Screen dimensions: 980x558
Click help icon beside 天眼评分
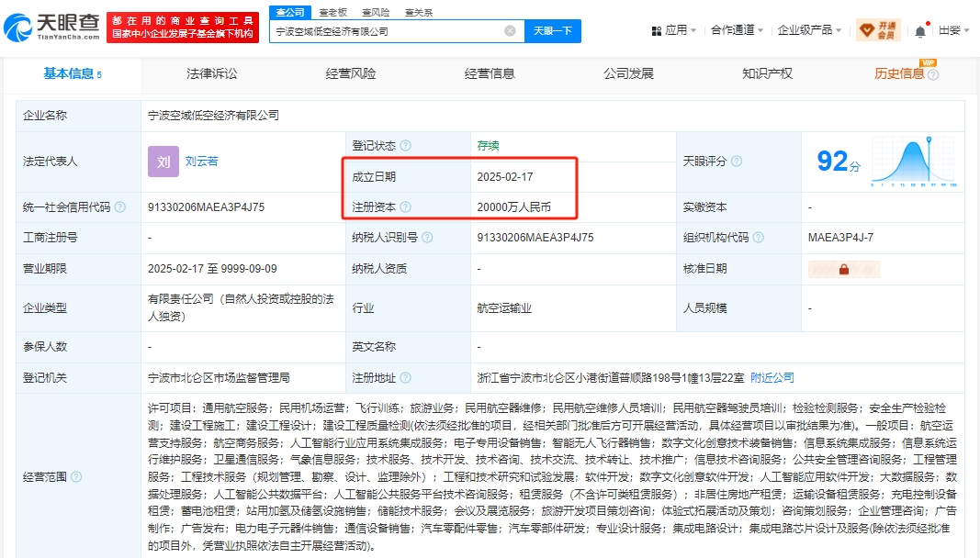[x=737, y=162]
